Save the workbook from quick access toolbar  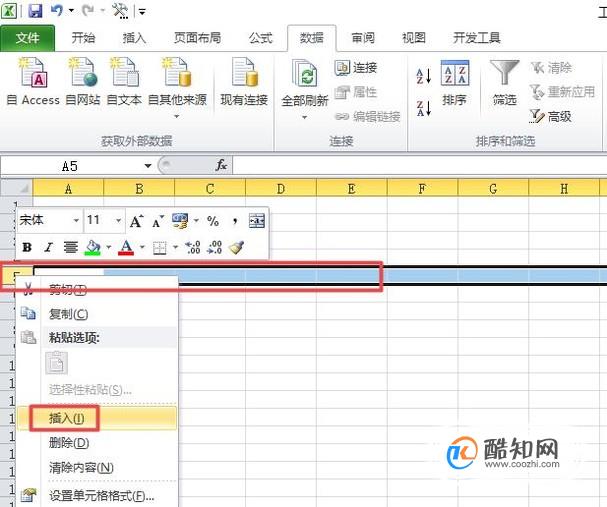[x=35, y=10]
